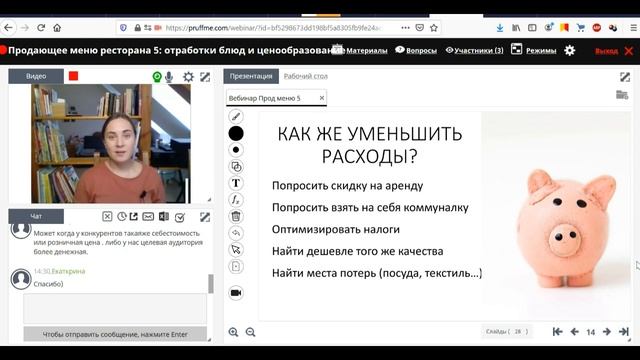Select the pencil drawing tool

(236, 117)
